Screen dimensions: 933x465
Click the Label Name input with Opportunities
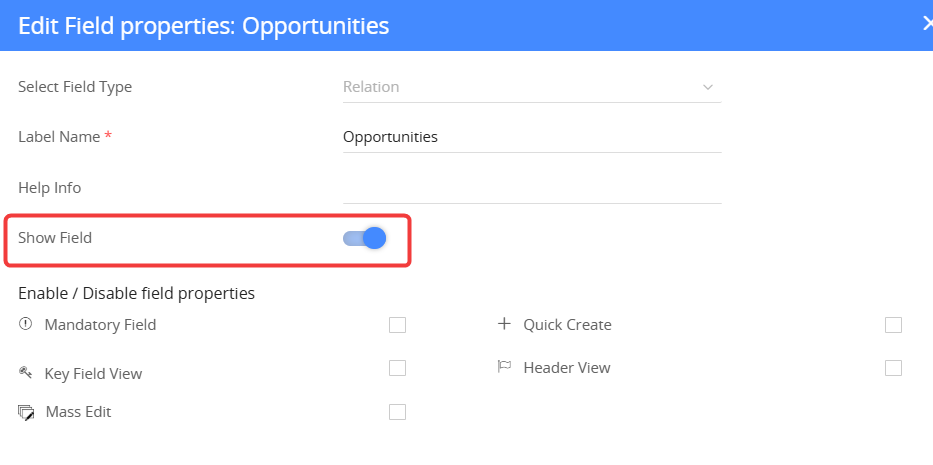pyautogui.click(x=531, y=137)
